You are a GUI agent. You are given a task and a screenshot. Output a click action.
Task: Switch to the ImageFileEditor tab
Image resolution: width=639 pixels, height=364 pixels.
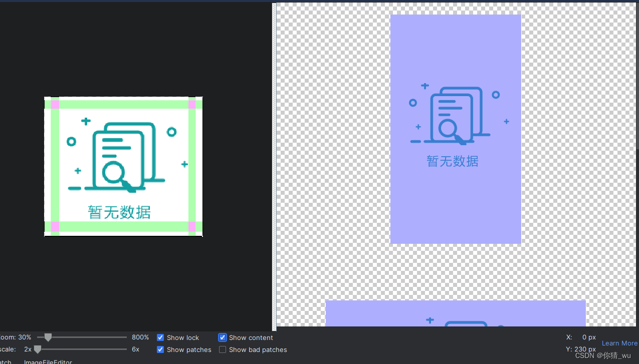[x=48, y=361]
